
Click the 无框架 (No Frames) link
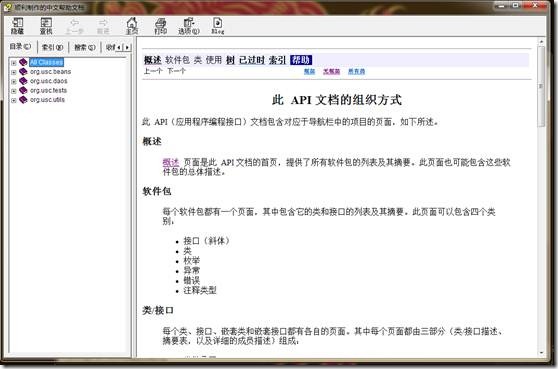331,72
